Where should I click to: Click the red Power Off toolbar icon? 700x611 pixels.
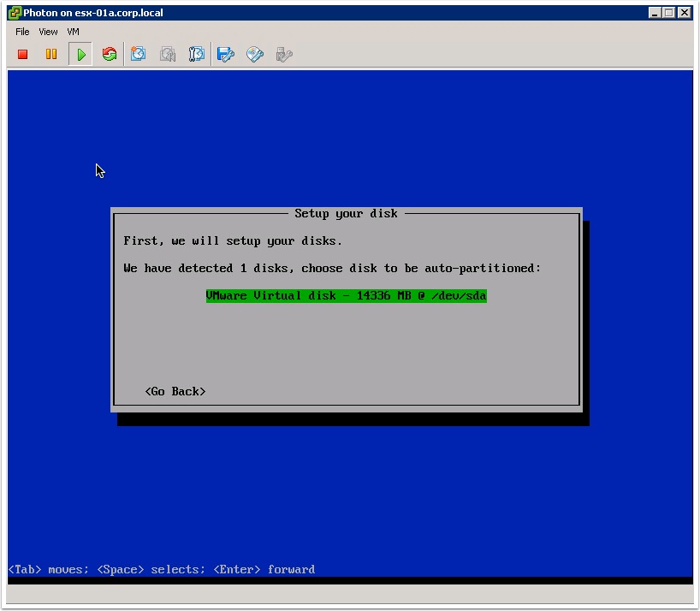pos(23,55)
